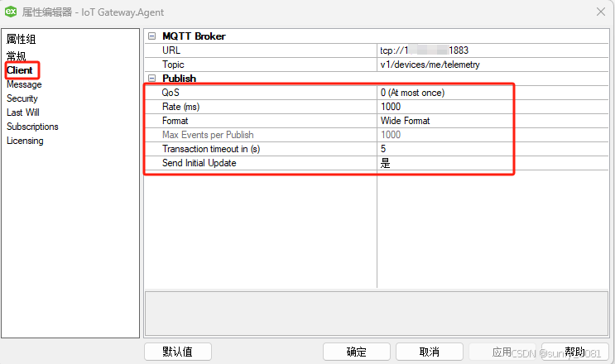Click the KEPServerEX app icon in title bar
Image resolution: width=615 pixels, height=364 pixels.
11,12
